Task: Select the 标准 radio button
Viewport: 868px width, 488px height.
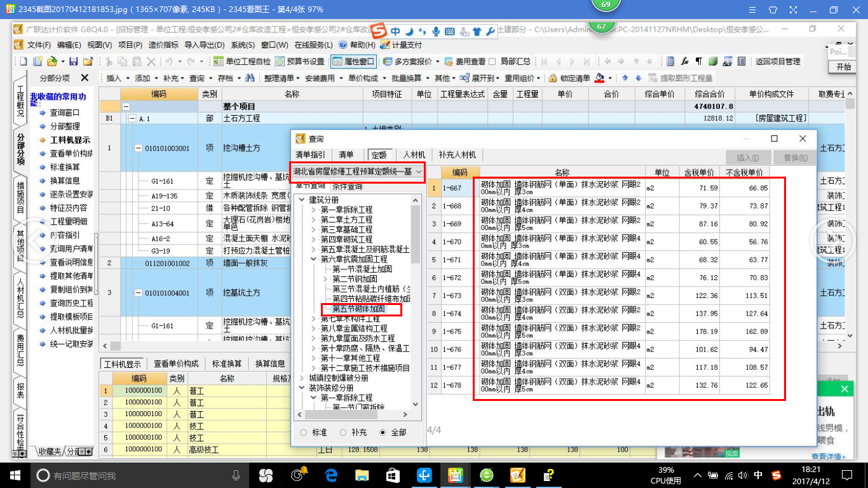Action: coord(302,432)
